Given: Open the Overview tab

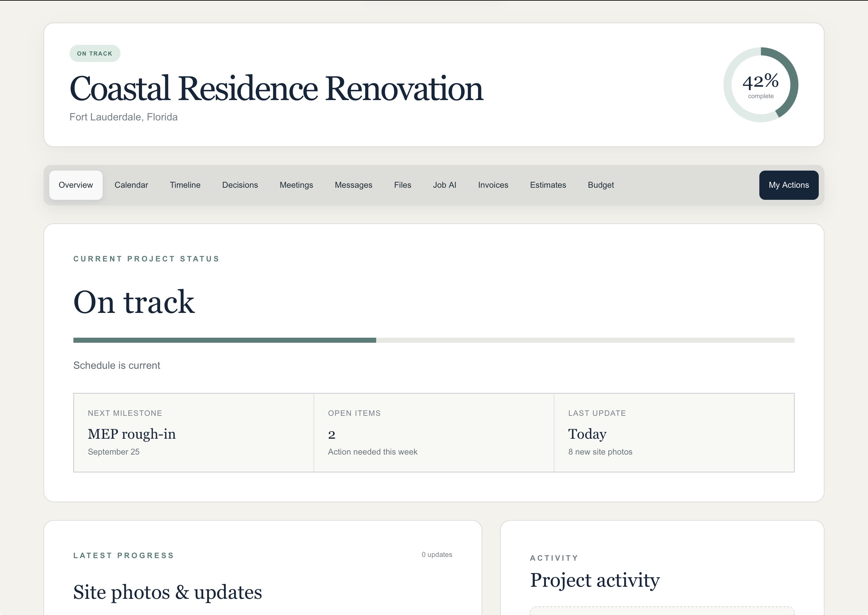Looking at the screenshot, I should [76, 185].
